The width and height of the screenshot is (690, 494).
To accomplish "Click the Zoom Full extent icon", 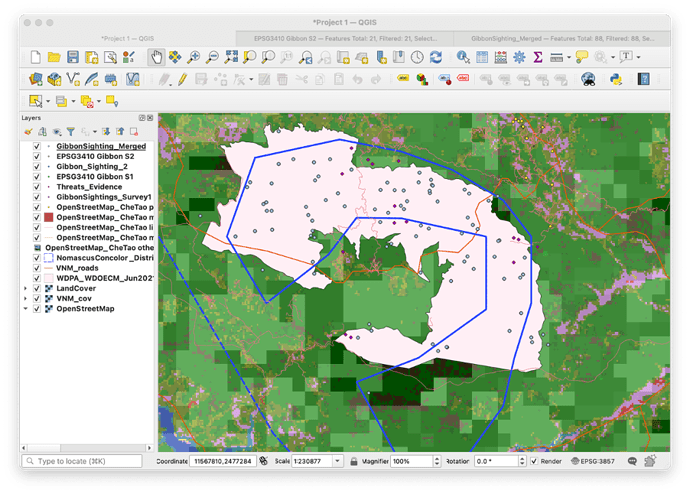I will click(231, 57).
